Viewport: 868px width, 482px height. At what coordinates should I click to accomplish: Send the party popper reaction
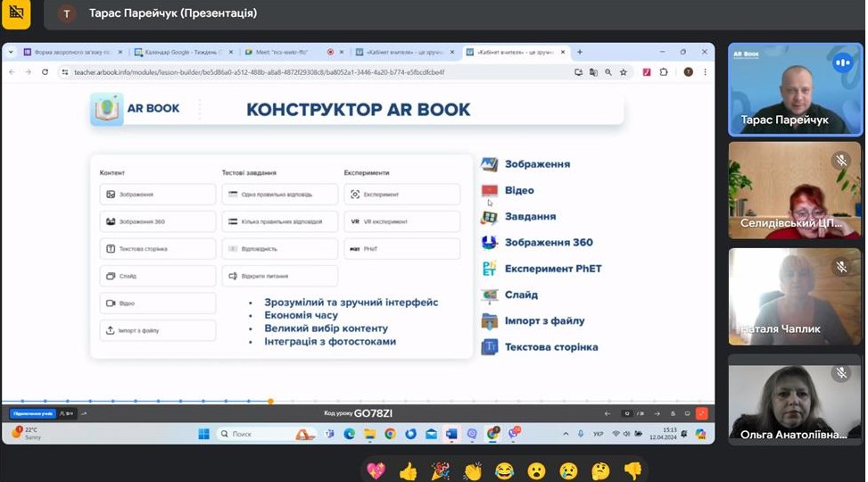[440, 471]
